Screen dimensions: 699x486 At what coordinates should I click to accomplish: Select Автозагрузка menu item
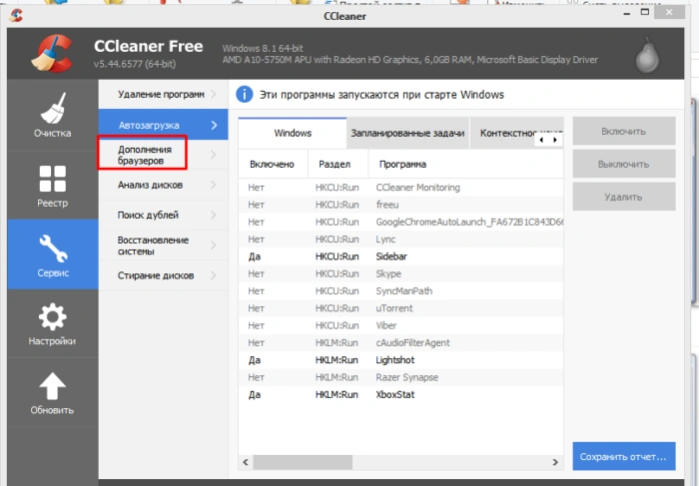coord(163,125)
